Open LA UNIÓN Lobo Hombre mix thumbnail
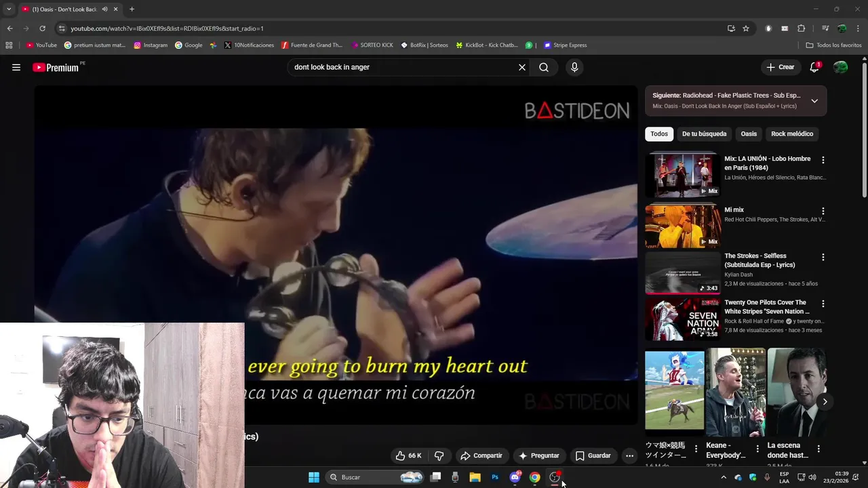The width and height of the screenshot is (868, 488). (x=682, y=174)
